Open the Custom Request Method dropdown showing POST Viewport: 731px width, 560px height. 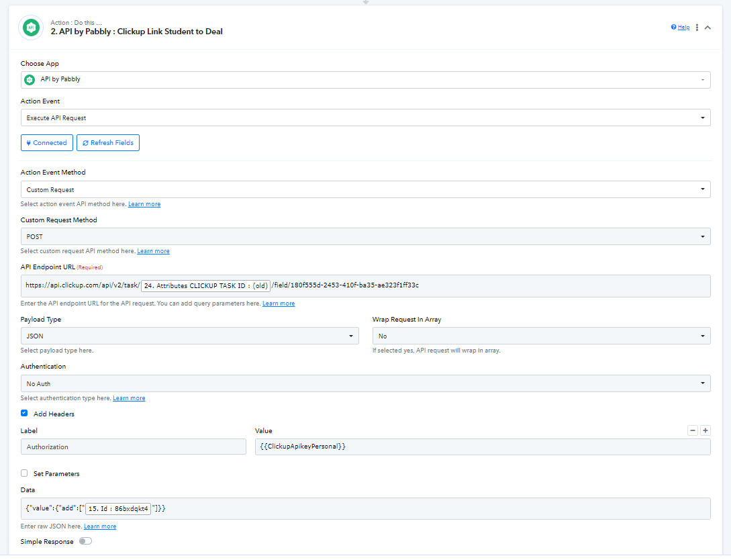tap(365, 236)
